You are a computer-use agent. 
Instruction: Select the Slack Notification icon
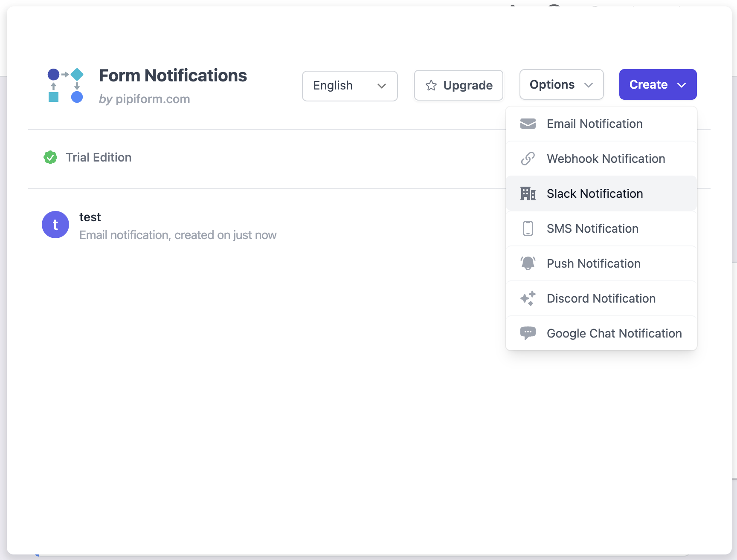pos(528,193)
